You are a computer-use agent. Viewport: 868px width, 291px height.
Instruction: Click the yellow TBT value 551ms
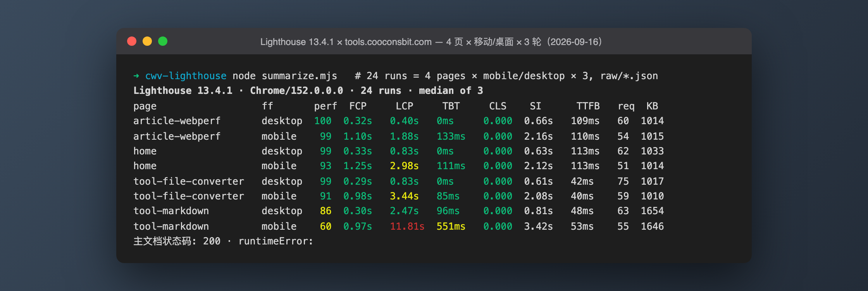451,226
